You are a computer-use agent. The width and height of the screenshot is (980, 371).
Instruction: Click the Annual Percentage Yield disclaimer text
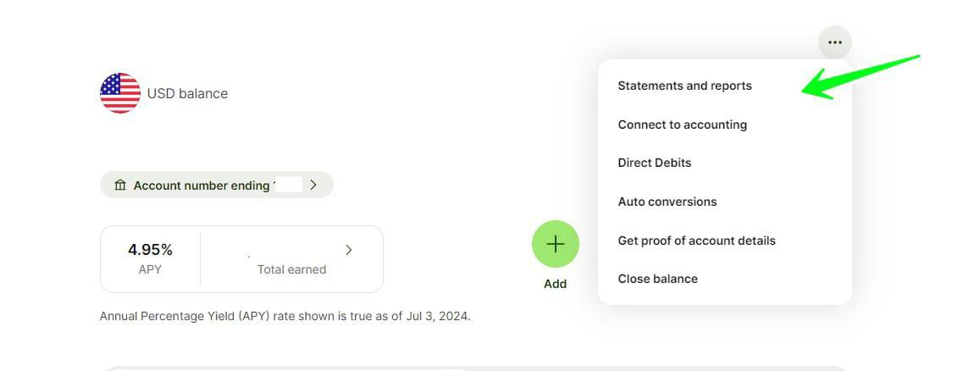pos(285,316)
